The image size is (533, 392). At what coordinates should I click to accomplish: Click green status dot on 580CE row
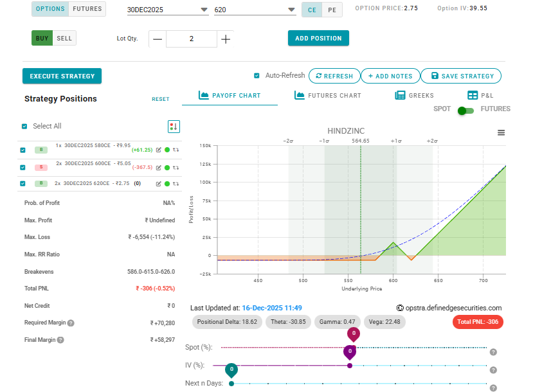pyautogui.click(x=167, y=150)
